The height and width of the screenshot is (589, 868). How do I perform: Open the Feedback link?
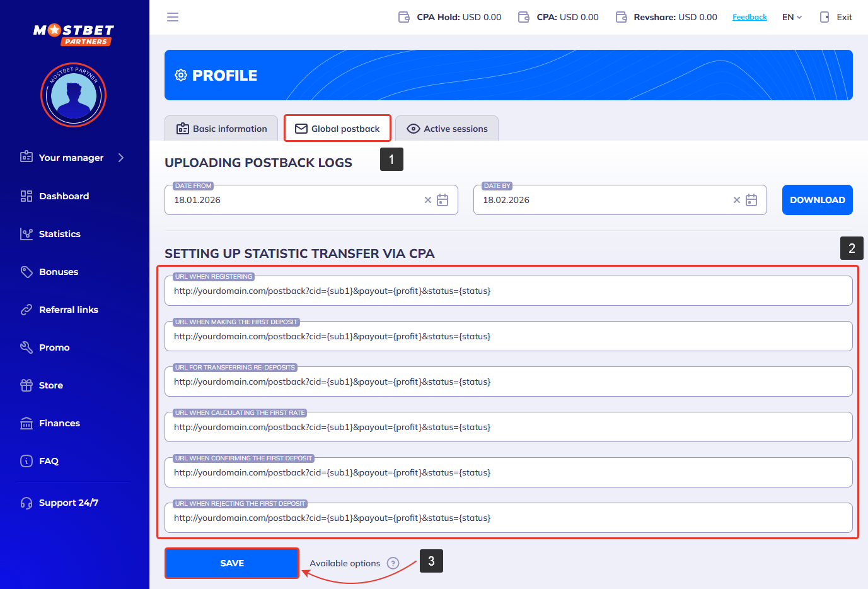pyautogui.click(x=749, y=17)
